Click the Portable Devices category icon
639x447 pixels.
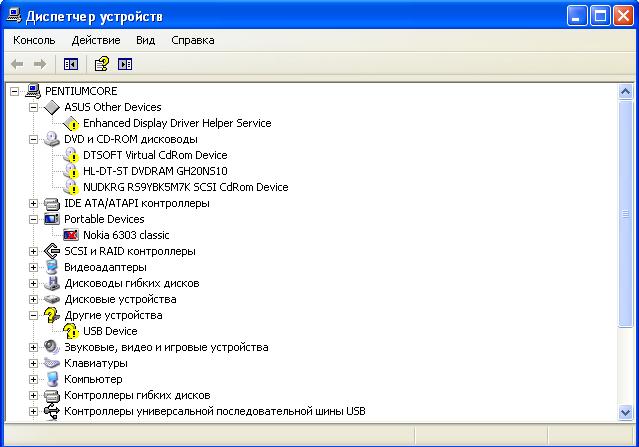(x=52, y=219)
